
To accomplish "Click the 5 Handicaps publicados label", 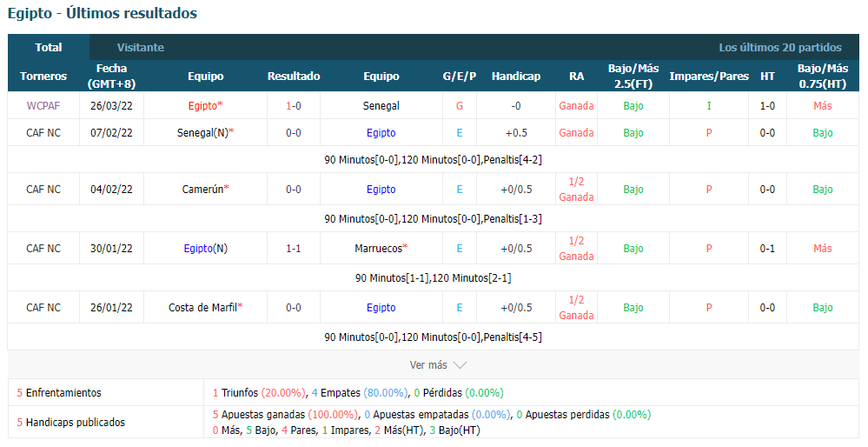I will point(70,422).
